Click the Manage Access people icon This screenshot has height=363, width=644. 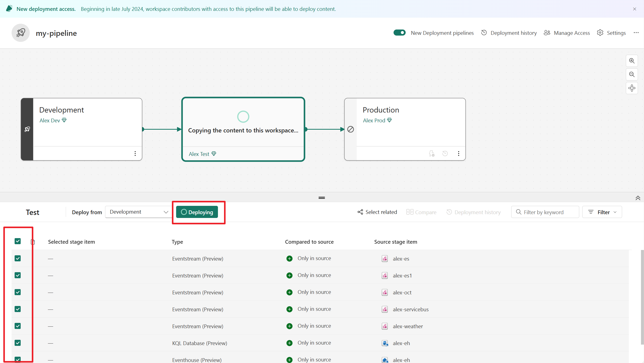547,33
